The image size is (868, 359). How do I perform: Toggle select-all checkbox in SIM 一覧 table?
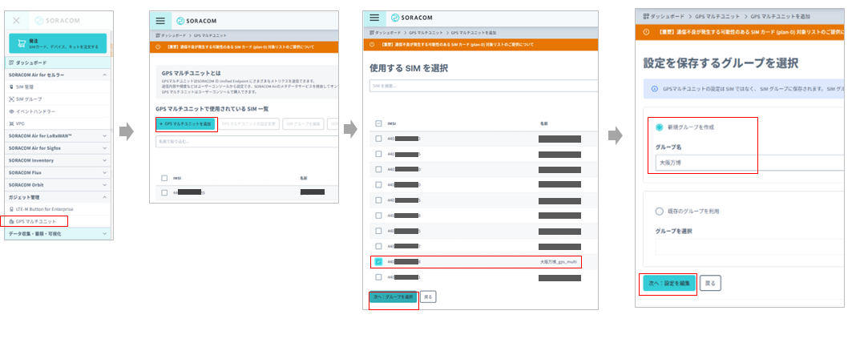point(164,178)
